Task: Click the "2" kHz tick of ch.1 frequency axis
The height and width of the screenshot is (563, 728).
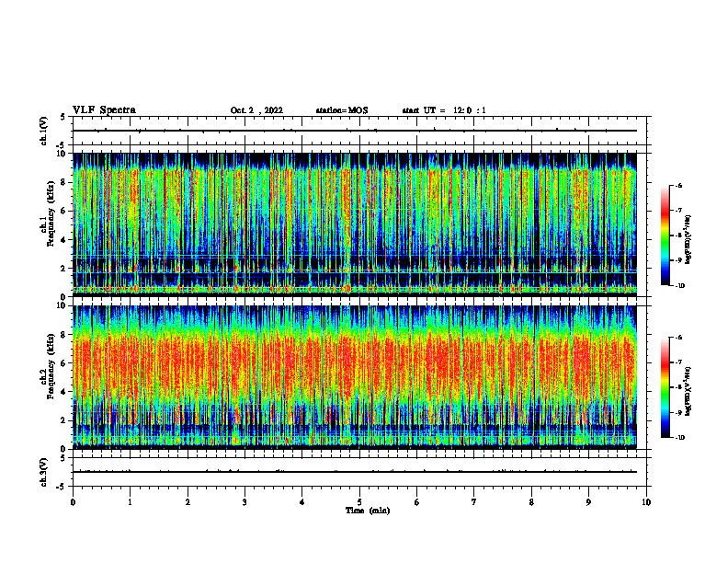Action: [63, 269]
